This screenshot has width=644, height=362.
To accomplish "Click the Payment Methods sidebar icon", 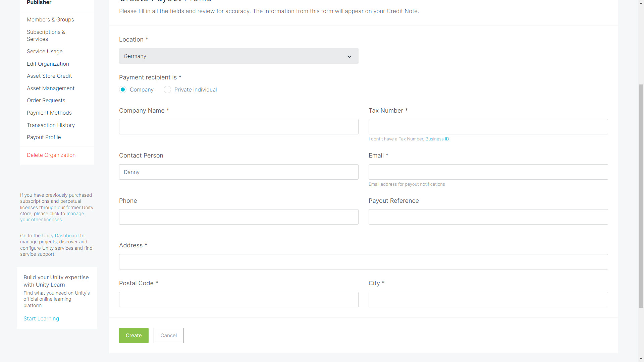I will [x=49, y=113].
